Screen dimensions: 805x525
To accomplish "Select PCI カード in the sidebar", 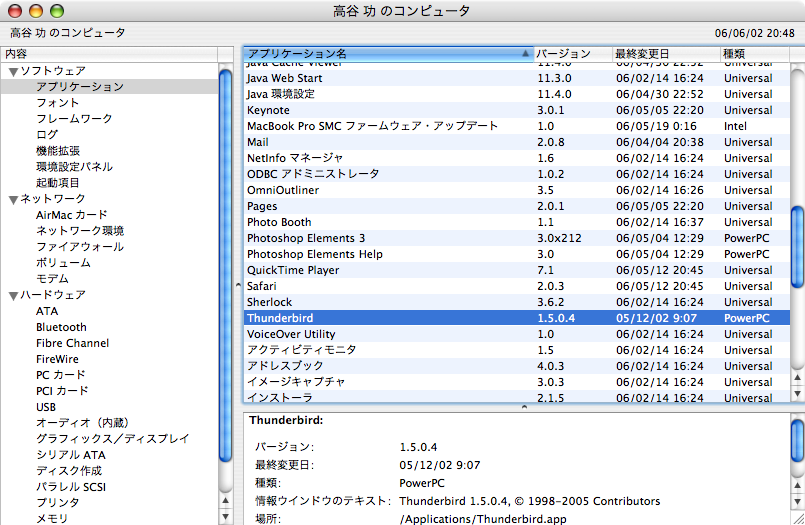I will pyautogui.click(x=62, y=391).
